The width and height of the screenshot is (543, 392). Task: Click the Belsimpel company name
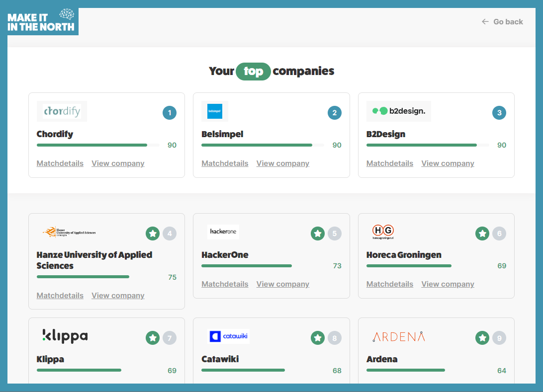tap(222, 134)
